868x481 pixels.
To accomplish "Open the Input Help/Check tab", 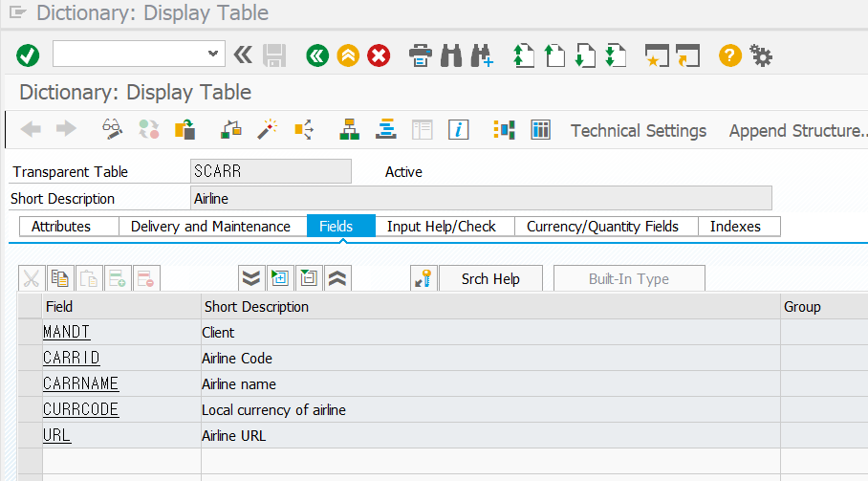I will point(445,227).
